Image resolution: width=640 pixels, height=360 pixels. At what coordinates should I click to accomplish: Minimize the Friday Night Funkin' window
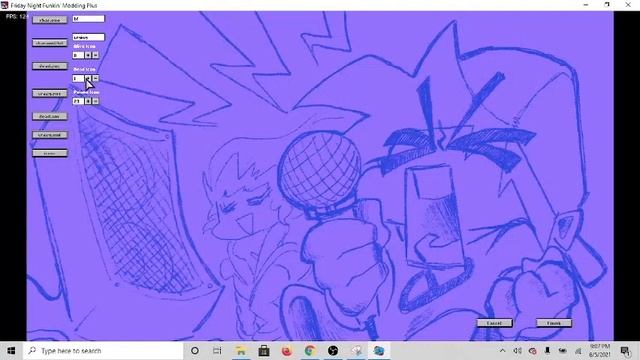coord(586,5)
